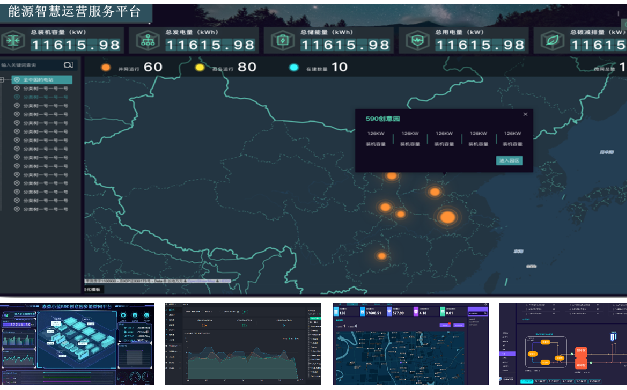Click the cyan under-construction legend dot
Viewport: 627px width, 390px height.
click(294, 67)
